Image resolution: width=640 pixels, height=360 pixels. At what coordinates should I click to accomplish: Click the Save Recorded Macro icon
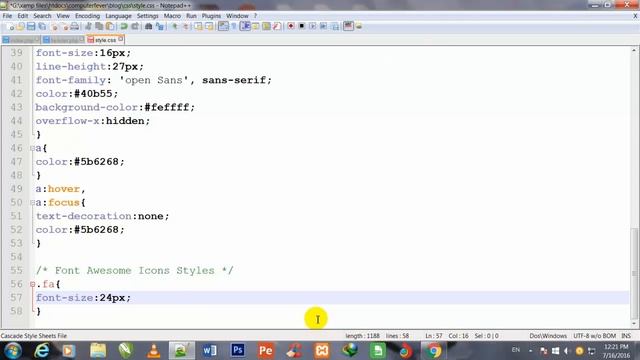(x=334, y=27)
